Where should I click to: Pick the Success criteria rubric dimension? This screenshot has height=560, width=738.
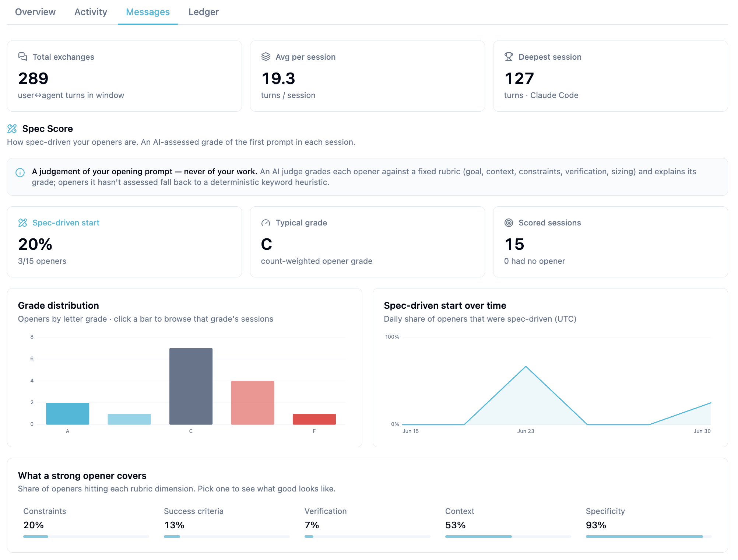tap(227, 522)
